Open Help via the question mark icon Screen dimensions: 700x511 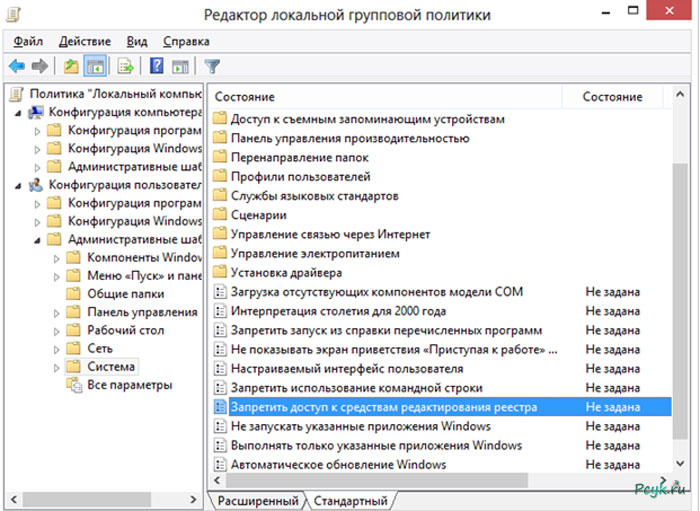click(x=157, y=67)
